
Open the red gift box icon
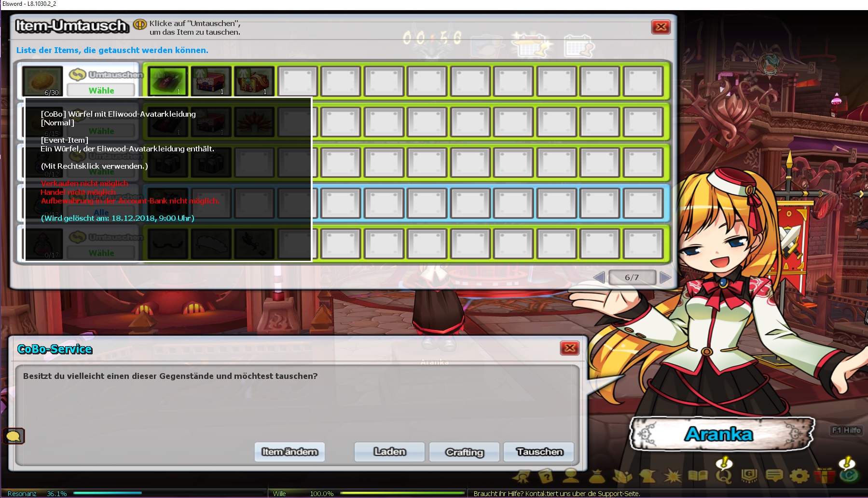click(824, 476)
